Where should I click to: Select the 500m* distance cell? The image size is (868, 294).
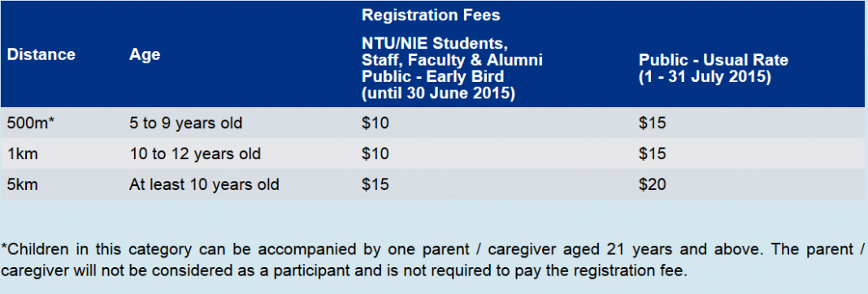31,123
